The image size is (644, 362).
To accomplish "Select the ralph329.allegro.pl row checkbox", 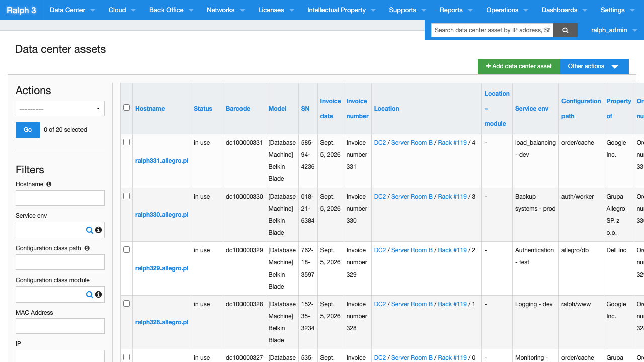I will pos(126,249).
